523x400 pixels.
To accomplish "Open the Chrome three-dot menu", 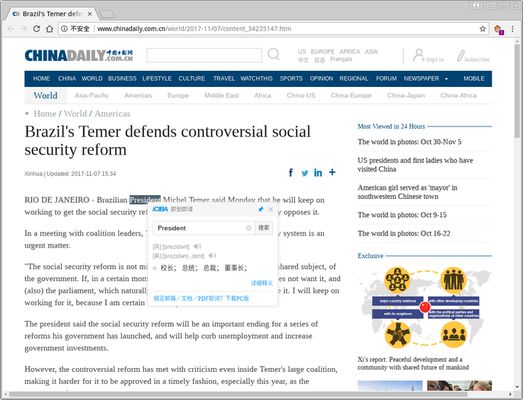I will (x=513, y=29).
